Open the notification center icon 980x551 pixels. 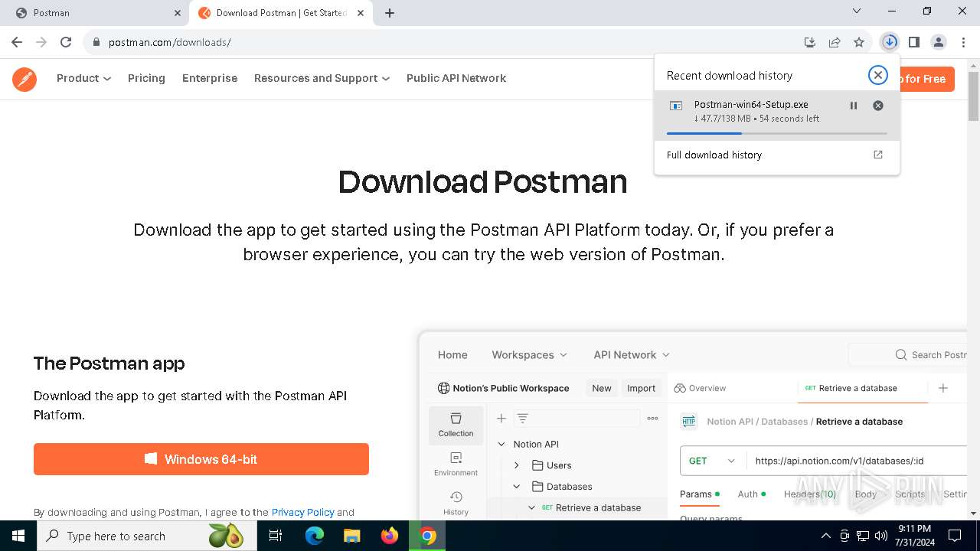coord(955,536)
